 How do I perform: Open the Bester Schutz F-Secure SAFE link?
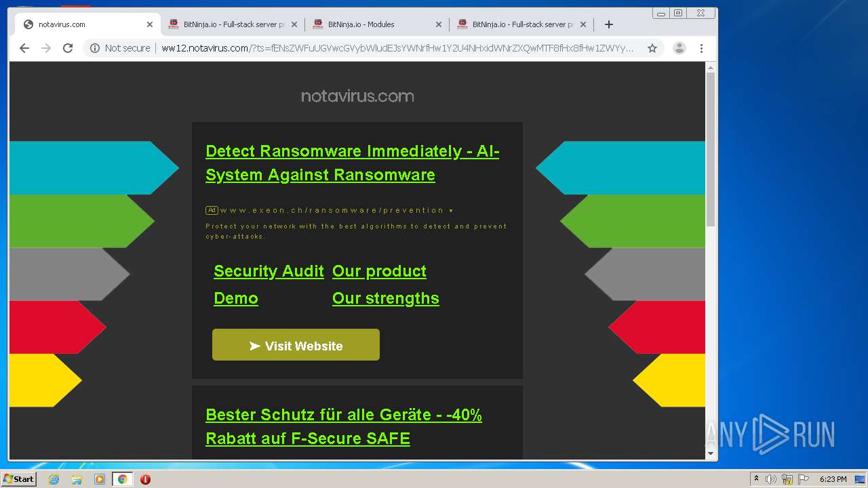(x=344, y=426)
